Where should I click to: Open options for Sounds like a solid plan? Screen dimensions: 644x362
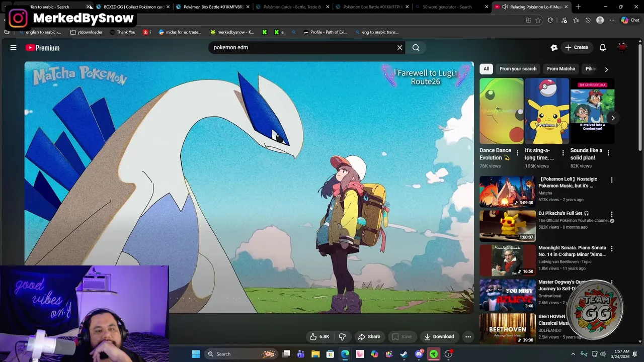tap(608, 153)
